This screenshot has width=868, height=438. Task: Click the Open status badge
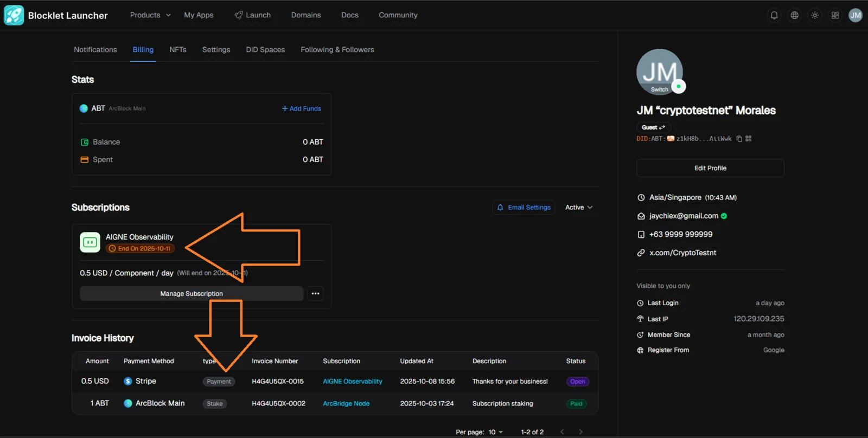click(577, 382)
